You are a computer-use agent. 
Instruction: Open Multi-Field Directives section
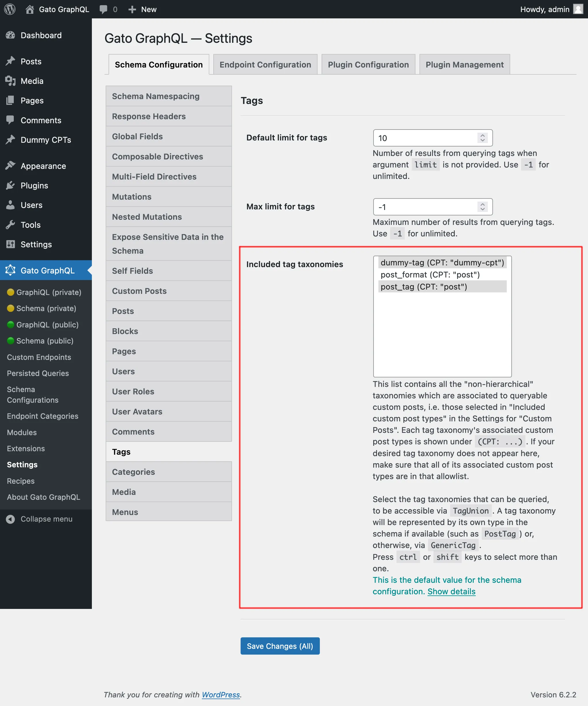tap(169, 176)
